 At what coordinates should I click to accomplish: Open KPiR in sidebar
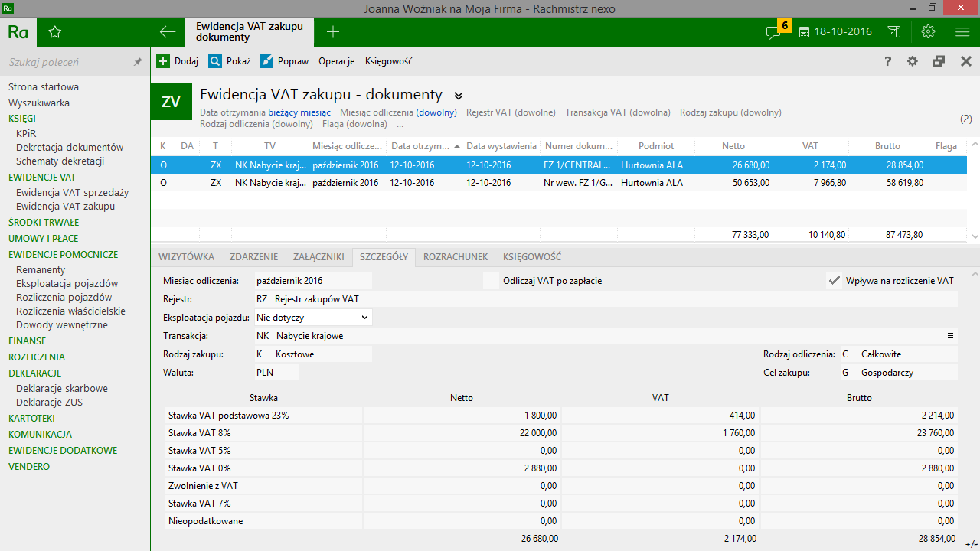(26, 133)
